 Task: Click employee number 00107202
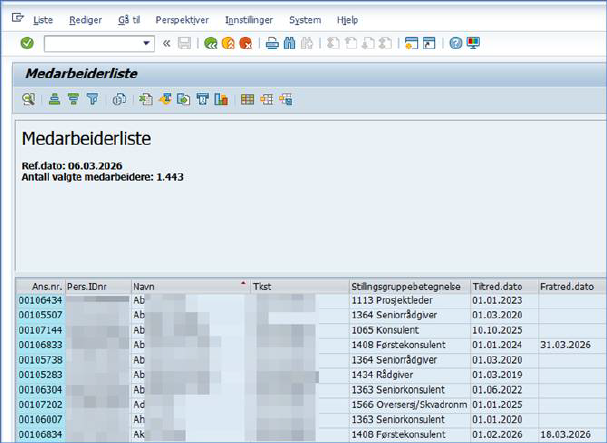pos(41,405)
